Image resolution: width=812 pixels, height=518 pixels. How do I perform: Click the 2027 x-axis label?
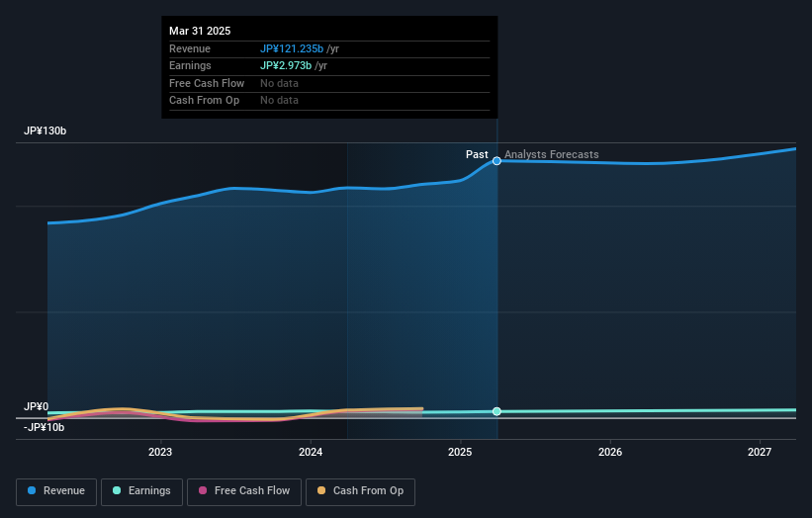760,452
